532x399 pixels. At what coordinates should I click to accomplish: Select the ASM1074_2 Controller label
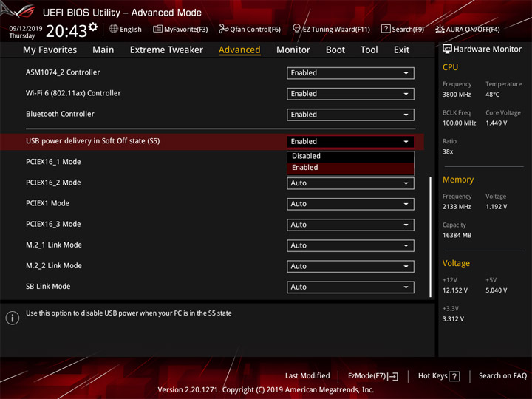[x=63, y=72]
